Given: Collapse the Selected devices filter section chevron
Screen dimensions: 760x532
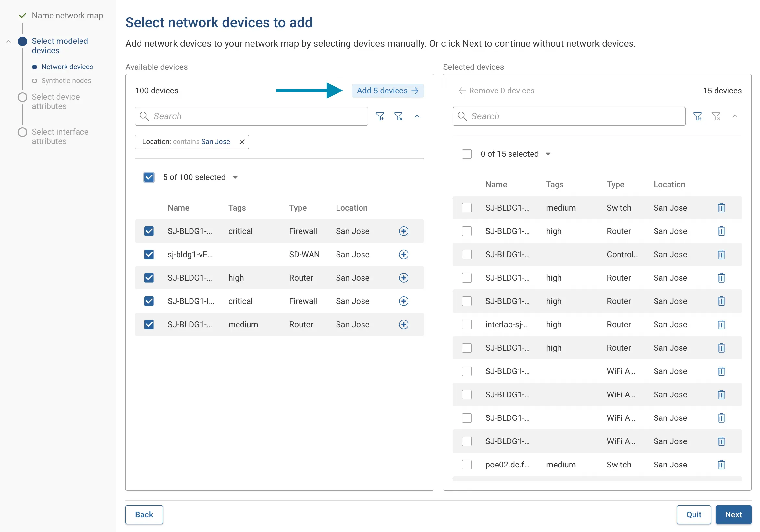Looking at the screenshot, I should tap(735, 116).
